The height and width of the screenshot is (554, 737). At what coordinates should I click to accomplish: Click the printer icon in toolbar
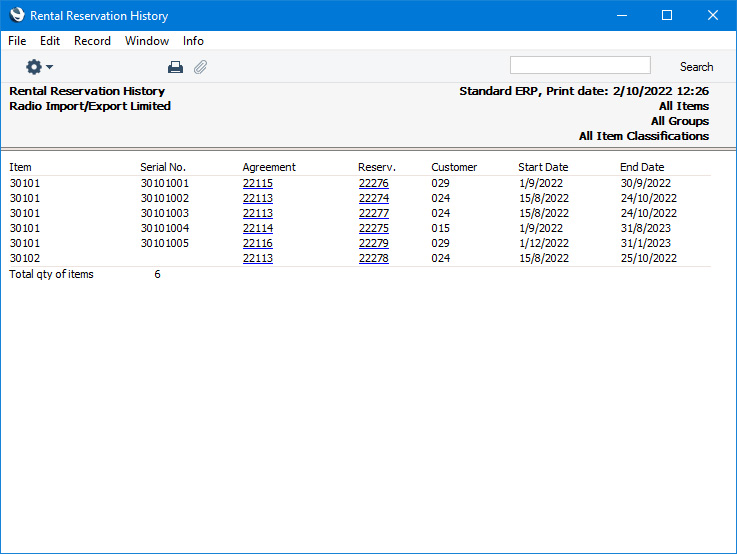tap(175, 67)
